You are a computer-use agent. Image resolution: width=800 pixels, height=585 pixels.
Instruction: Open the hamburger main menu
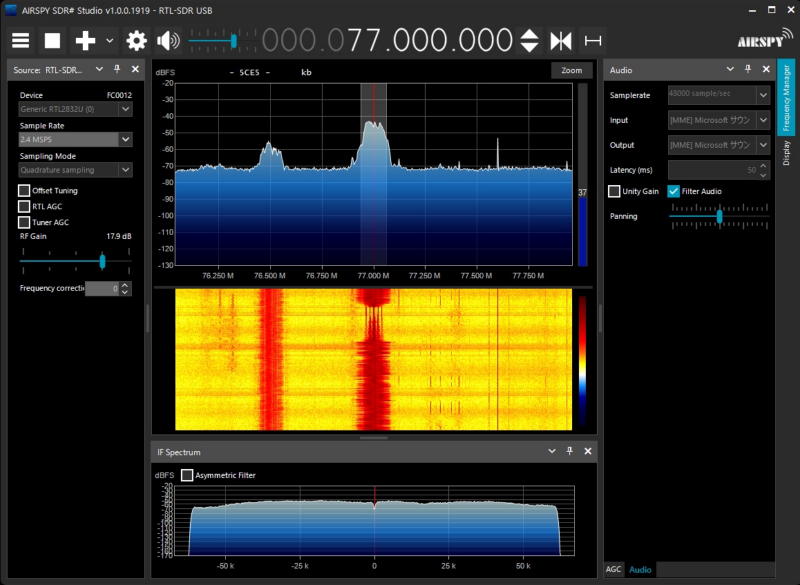[x=20, y=40]
